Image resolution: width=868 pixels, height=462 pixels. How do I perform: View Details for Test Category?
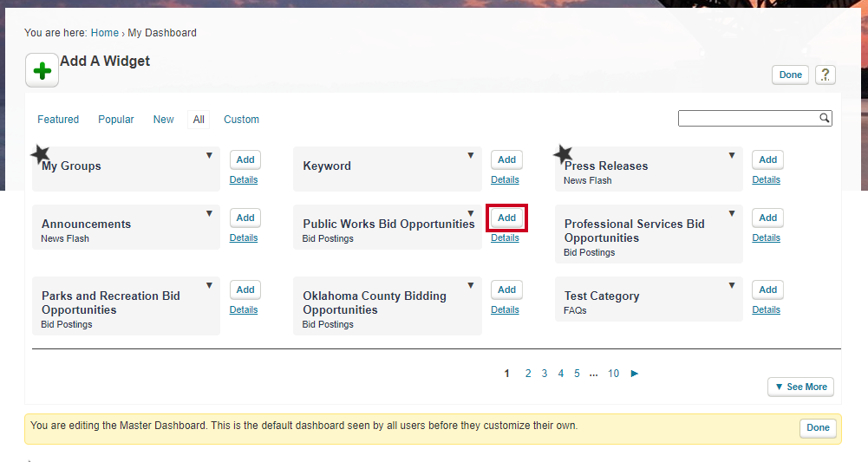[x=767, y=309]
